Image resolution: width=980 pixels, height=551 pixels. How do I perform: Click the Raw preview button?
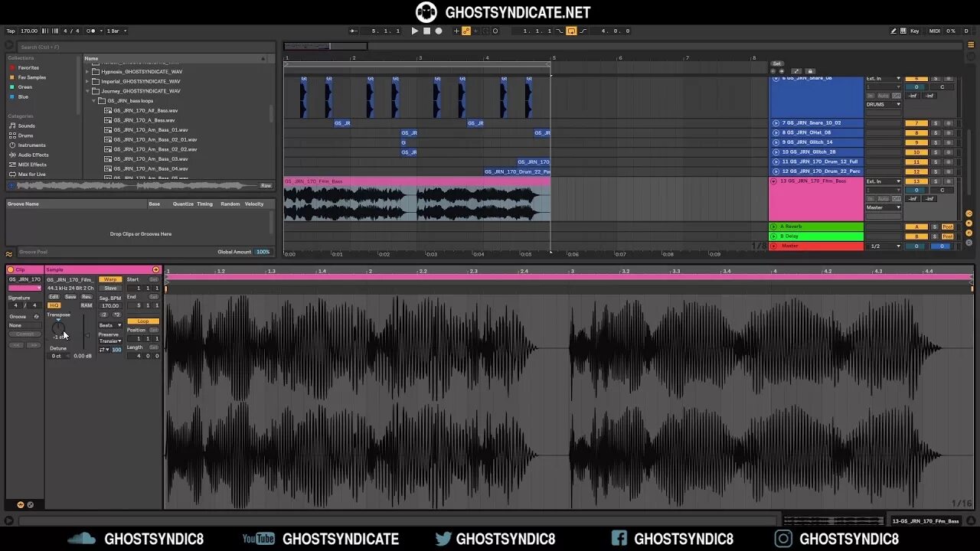coord(266,185)
